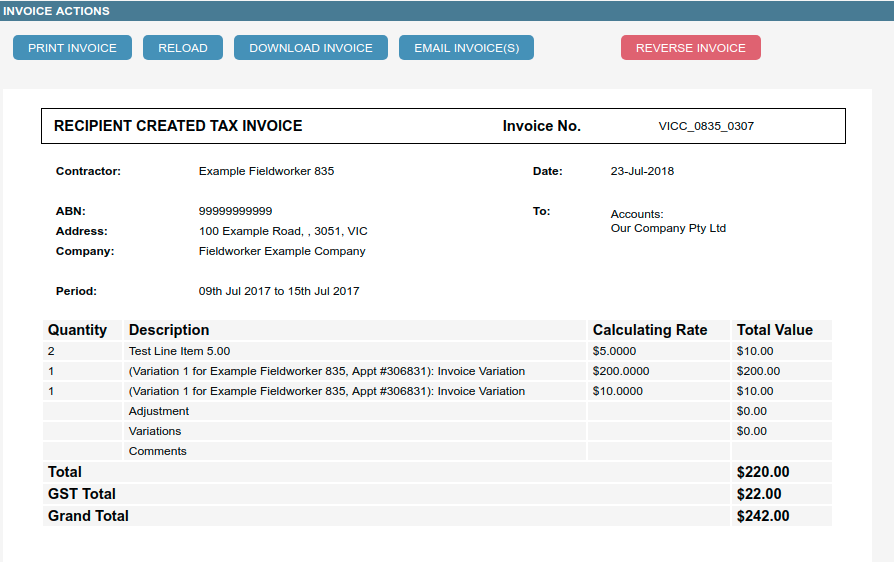894x562 pixels.
Task: Select Fieldworker Example Company text
Action: (282, 251)
